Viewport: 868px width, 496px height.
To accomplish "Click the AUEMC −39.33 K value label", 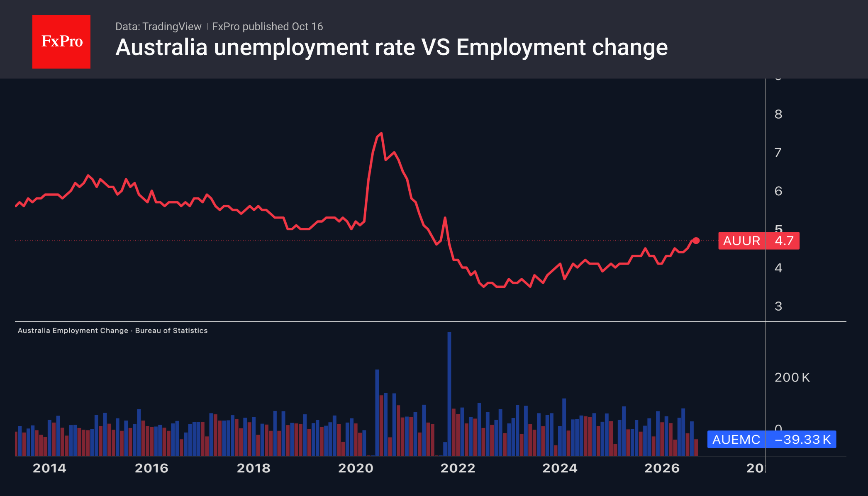I will [x=772, y=439].
